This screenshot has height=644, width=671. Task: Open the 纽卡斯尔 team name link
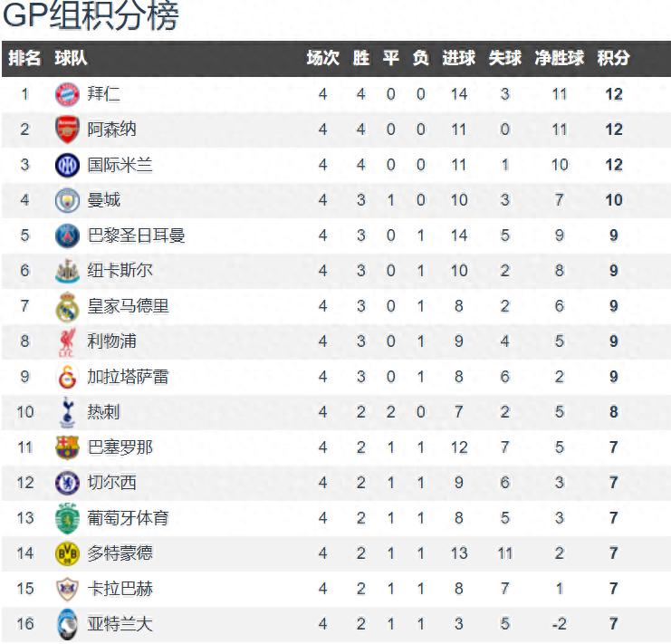tap(120, 271)
